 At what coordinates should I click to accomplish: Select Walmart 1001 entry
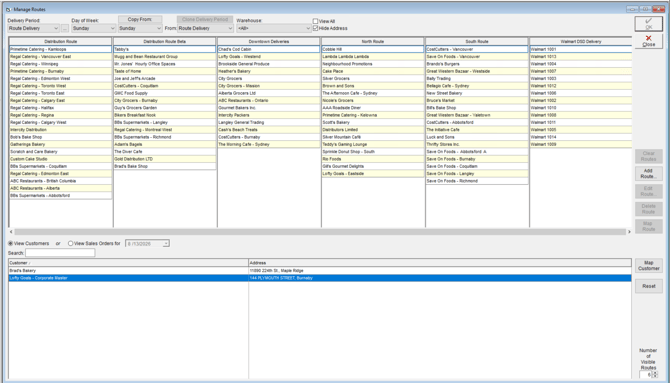[x=581, y=49]
